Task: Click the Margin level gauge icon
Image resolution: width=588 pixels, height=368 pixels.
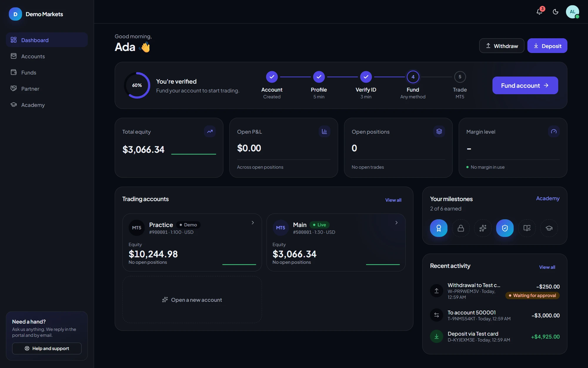Action: pos(554,131)
